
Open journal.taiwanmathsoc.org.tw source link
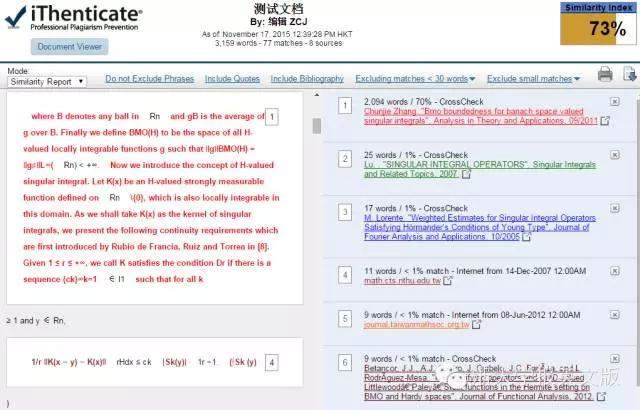coord(417,325)
